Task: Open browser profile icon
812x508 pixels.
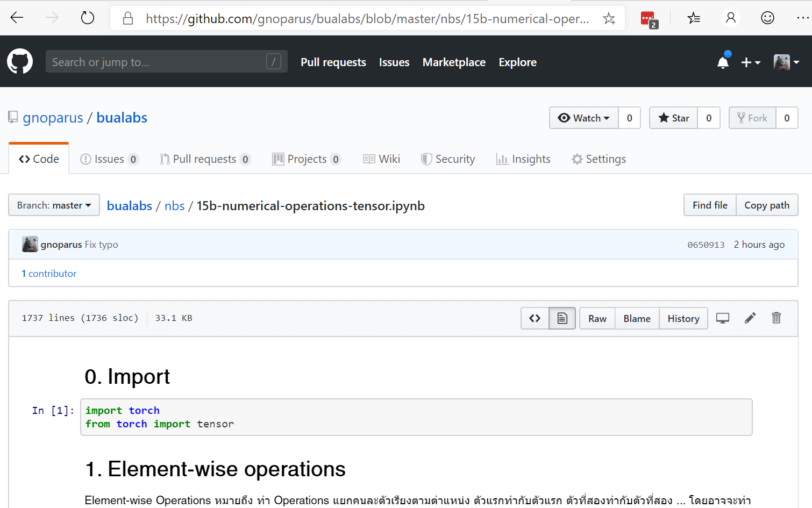Action: point(730,18)
